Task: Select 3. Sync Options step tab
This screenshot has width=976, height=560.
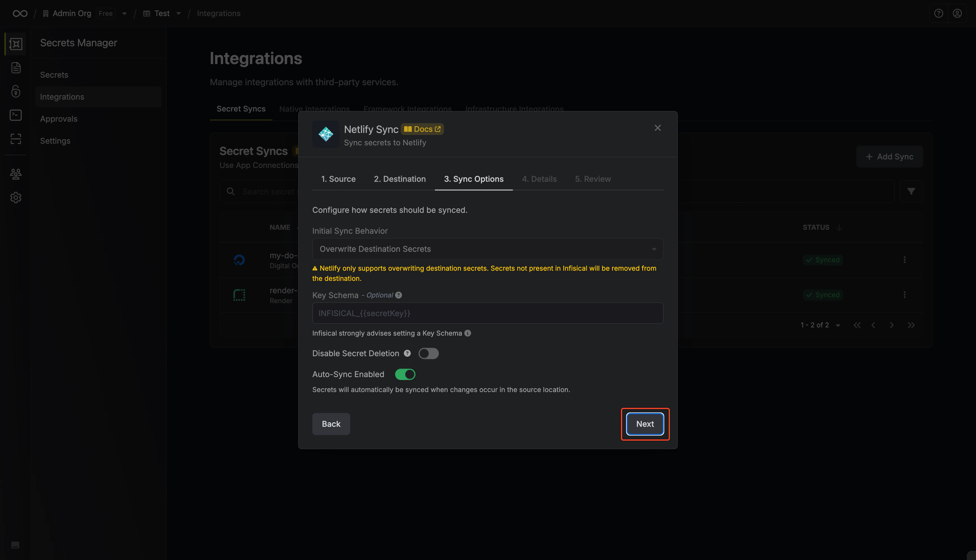Action: coord(474,179)
